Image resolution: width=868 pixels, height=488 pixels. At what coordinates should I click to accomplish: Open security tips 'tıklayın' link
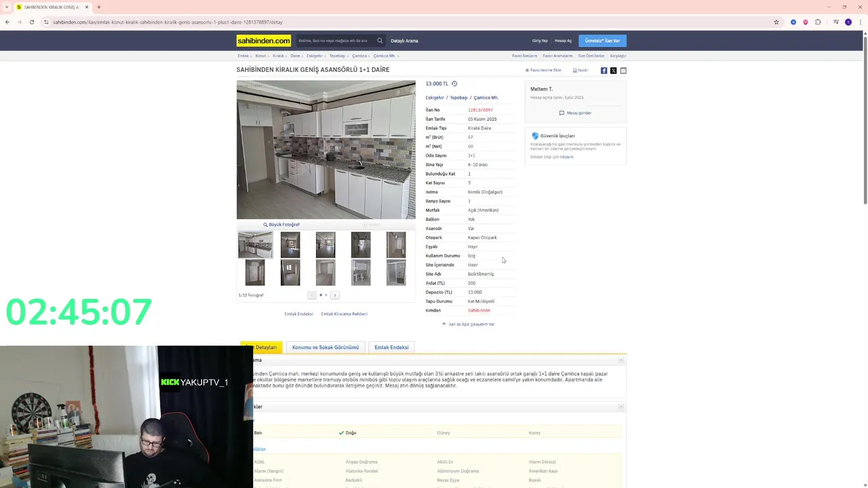point(567,157)
